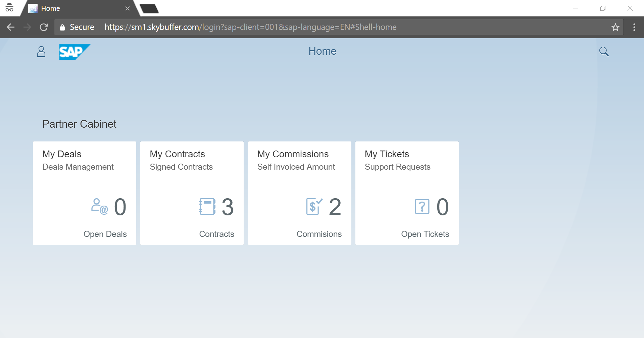Click the Contracts footer label
Viewport: 644px width, 338px height.
(216, 234)
